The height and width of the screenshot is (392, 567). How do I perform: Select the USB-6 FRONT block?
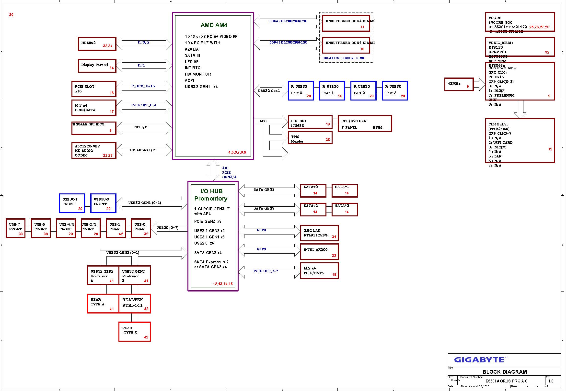tap(41, 228)
